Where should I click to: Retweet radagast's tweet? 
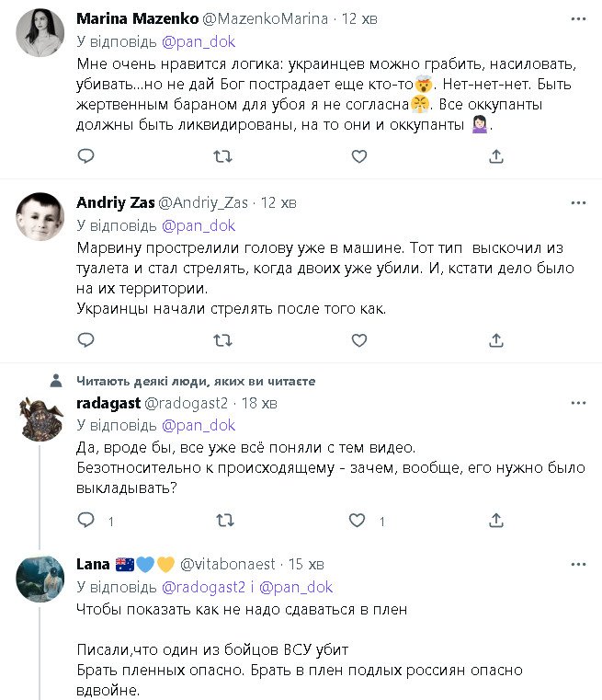pos(222,522)
